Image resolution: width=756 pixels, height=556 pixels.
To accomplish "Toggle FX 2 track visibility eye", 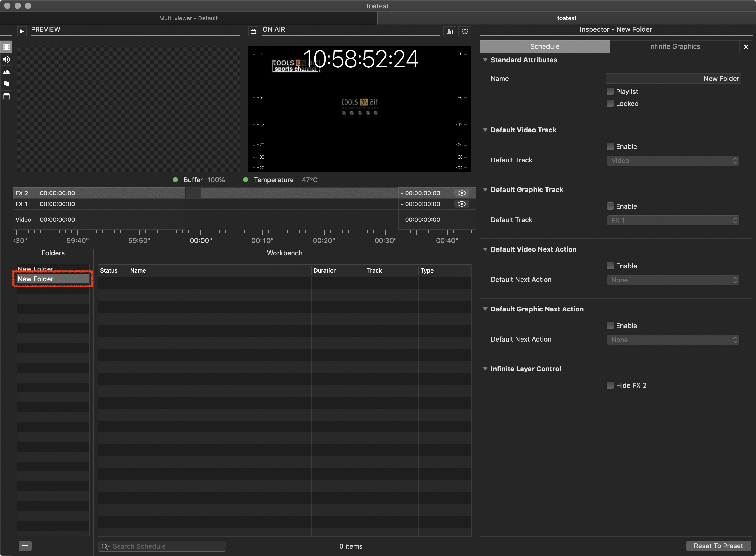I will [x=462, y=193].
